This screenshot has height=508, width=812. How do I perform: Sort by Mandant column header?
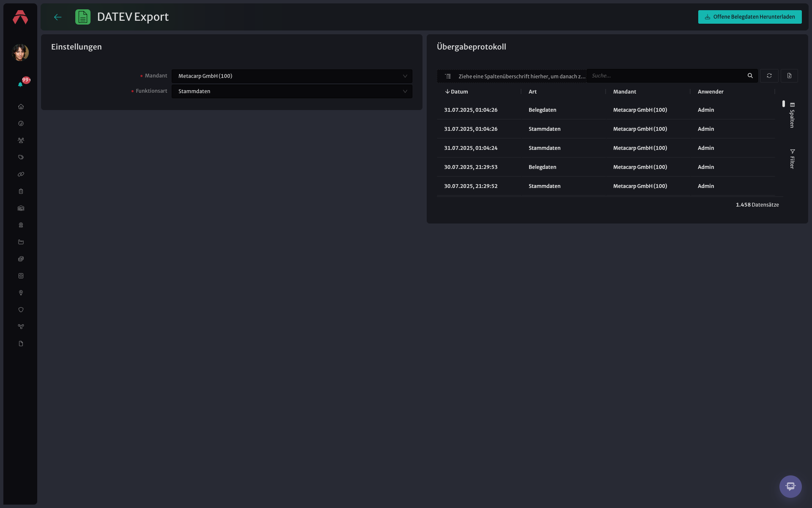click(x=625, y=92)
